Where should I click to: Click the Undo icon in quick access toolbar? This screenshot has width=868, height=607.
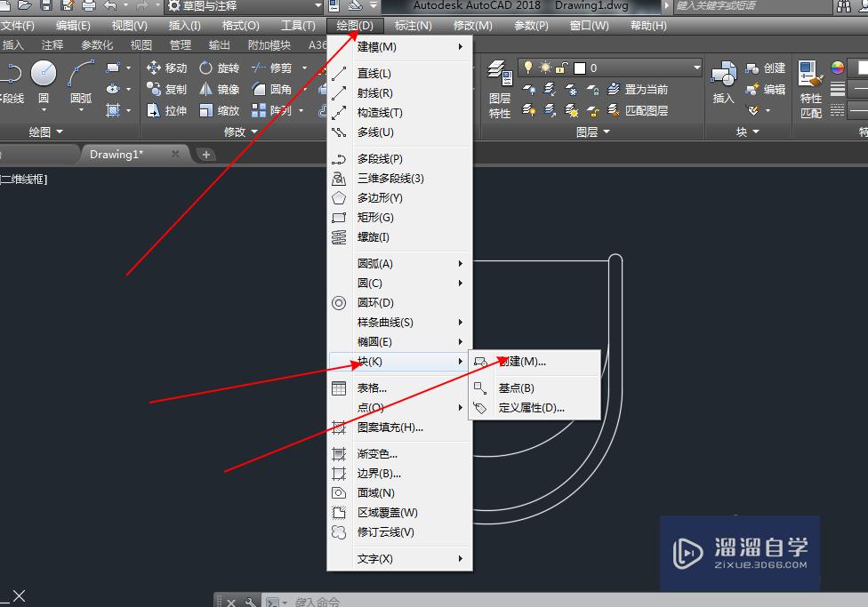tap(110, 6)
